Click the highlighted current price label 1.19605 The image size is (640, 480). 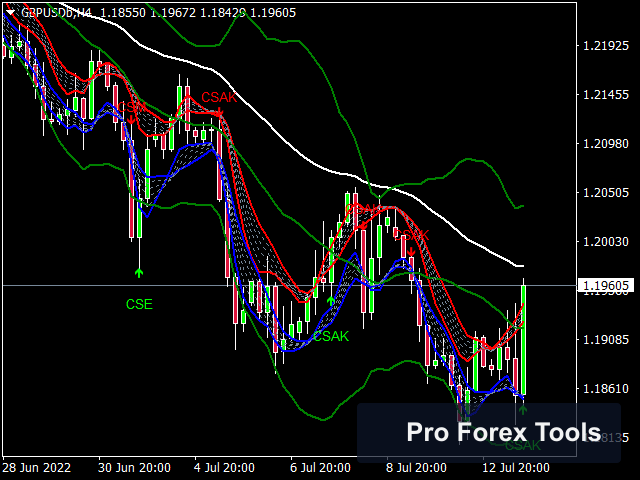pos(606,285)
